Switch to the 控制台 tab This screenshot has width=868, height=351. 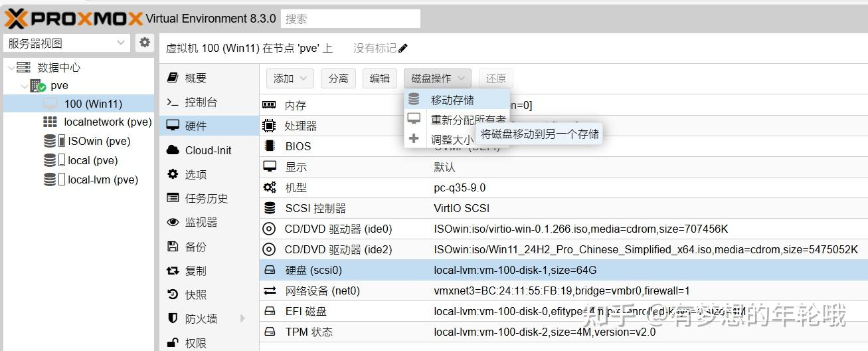click(201, 102)
